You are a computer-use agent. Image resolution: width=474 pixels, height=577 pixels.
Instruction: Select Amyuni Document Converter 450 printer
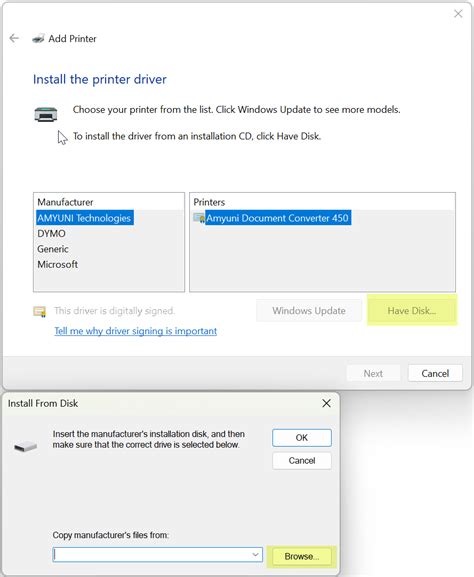click(277, 218)
